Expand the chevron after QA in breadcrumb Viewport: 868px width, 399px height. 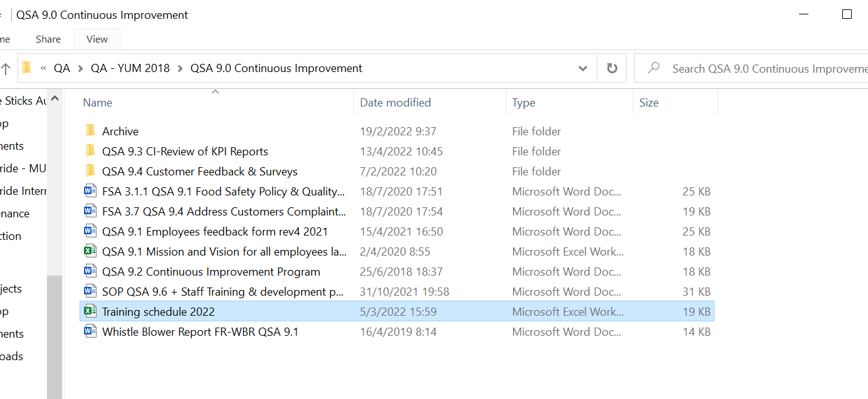click(x=80, y=68)
